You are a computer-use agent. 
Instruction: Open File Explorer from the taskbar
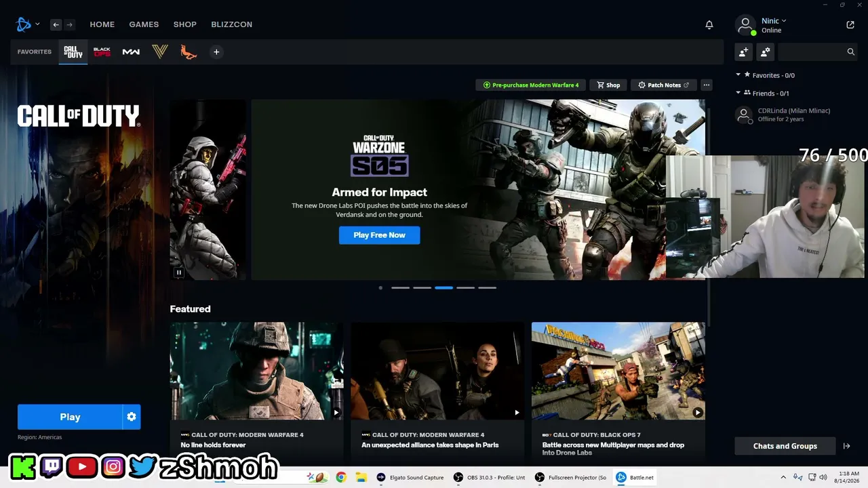(361, 477)
